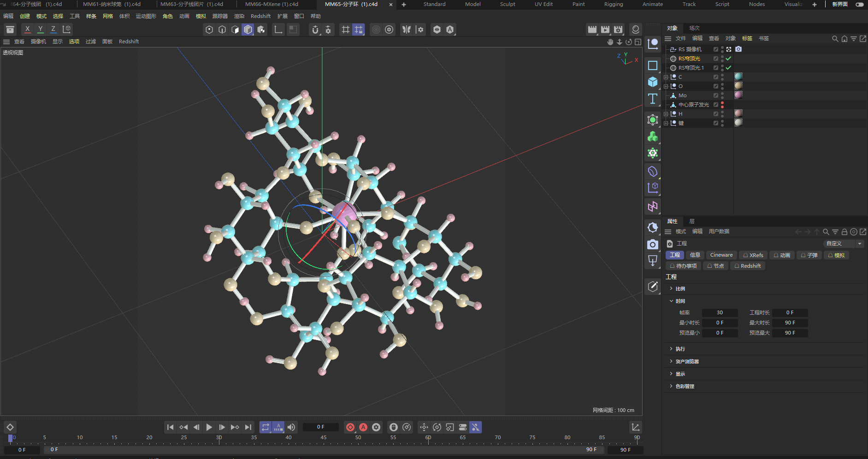Click the 信息 button
The height and width of the screenshot is (459, 868).
(695, 255)
